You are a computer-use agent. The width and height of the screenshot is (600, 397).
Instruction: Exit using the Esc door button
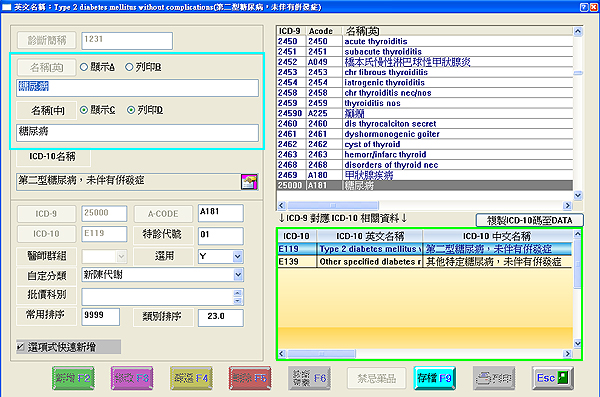point(553,378)
